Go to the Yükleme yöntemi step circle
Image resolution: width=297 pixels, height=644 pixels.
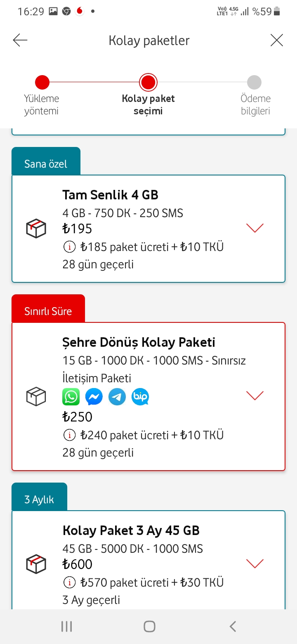(42, 82)
